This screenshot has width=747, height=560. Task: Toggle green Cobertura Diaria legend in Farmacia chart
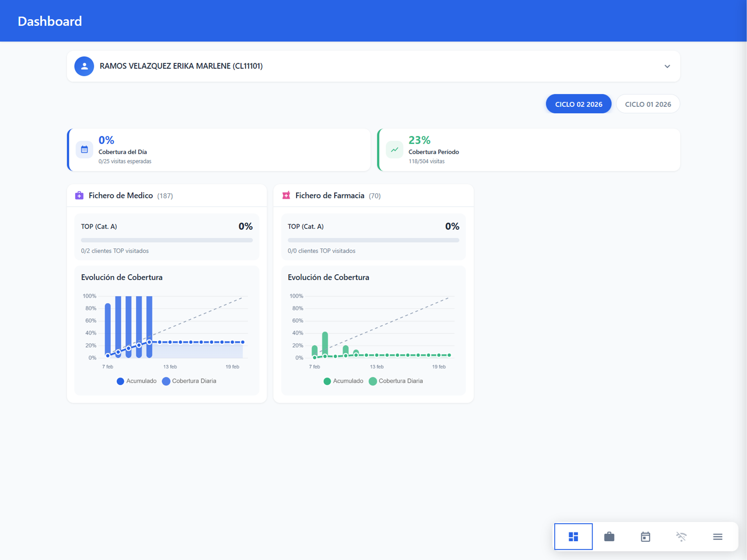tap(396, 381)
